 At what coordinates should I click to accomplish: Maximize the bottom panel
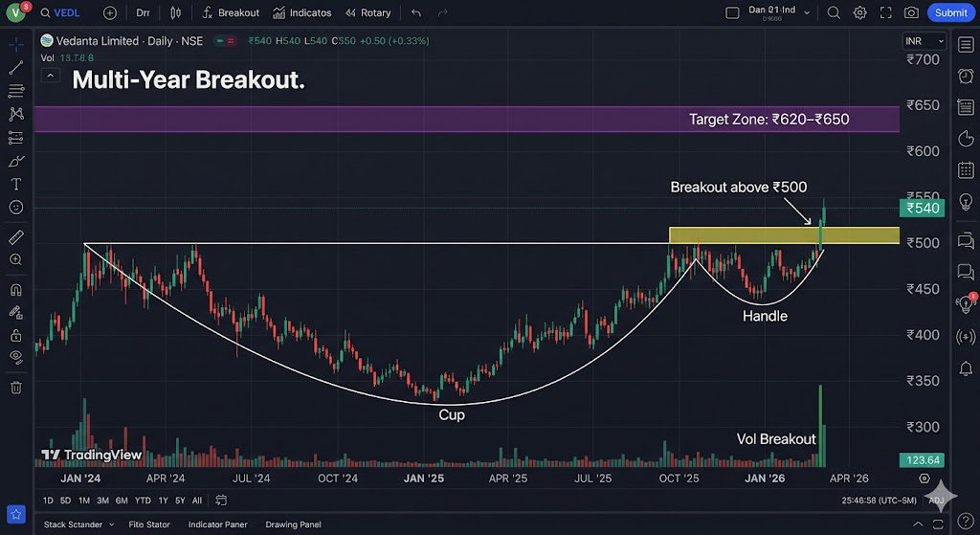coord(938,524)
